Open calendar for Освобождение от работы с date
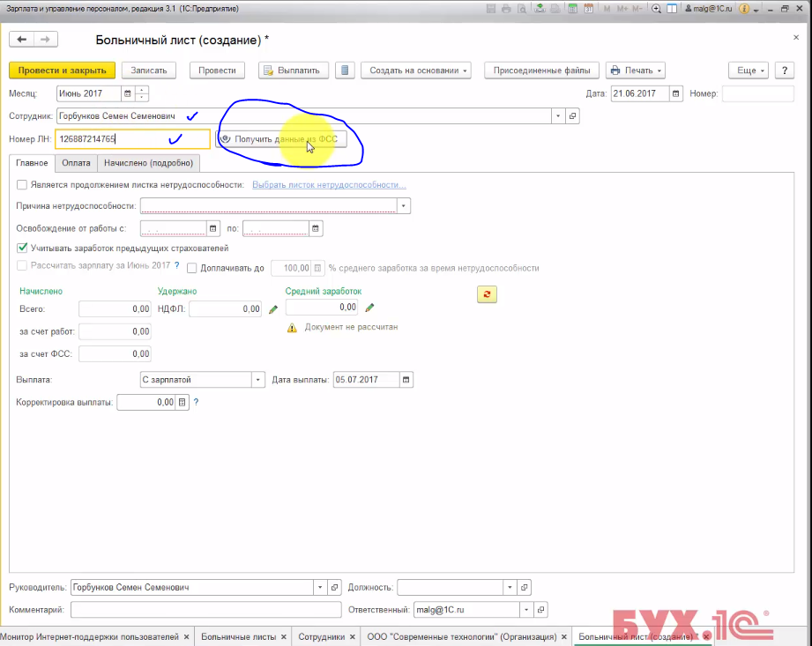 click(212, 228)
